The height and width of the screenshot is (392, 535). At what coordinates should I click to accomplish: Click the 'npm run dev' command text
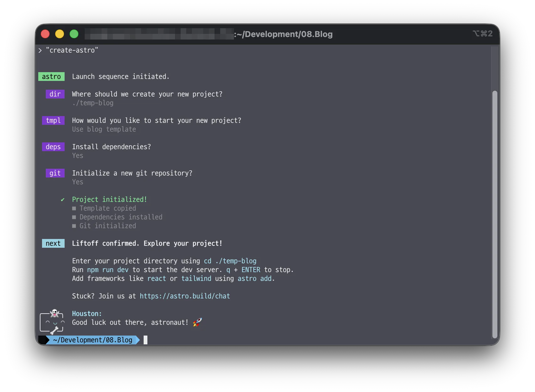pyautogui.click(x=108, y=270)
